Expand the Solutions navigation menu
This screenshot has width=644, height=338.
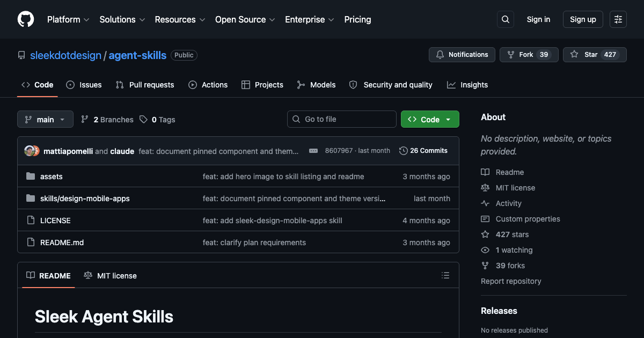click(x=122, y=19)
